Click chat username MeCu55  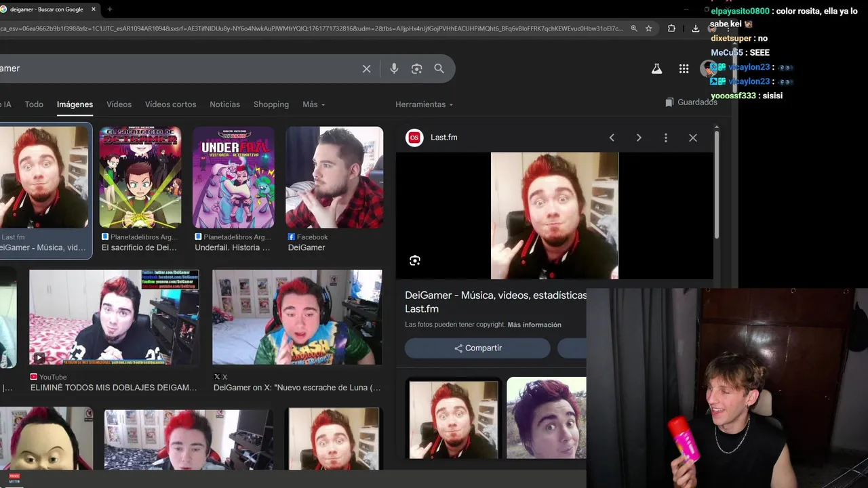[726, 53]
